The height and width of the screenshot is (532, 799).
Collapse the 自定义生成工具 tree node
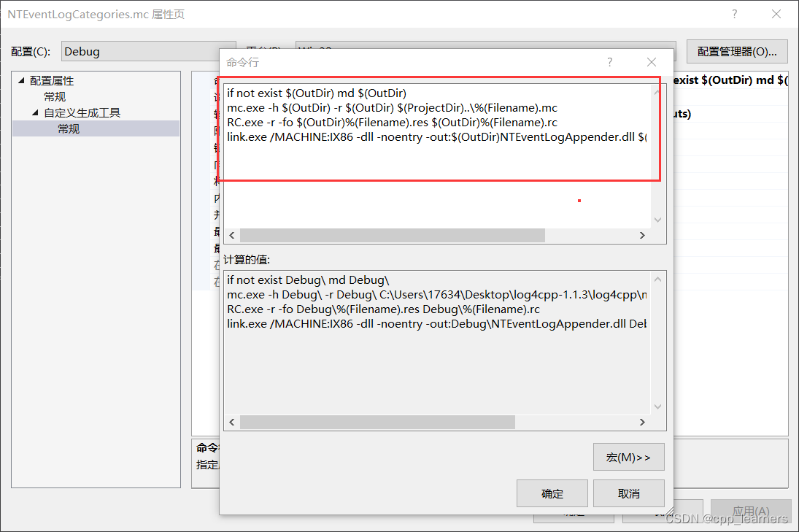coord(36,113)
